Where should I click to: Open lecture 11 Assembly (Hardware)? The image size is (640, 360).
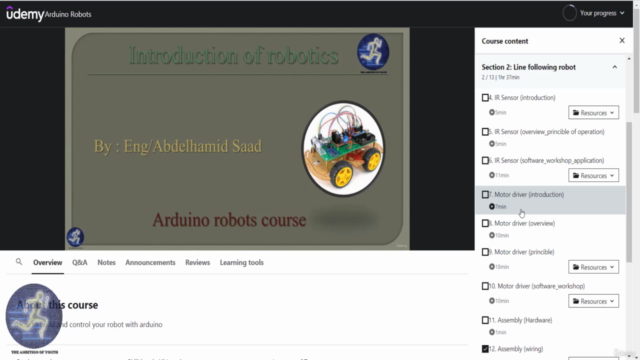(x=550, y=326)
